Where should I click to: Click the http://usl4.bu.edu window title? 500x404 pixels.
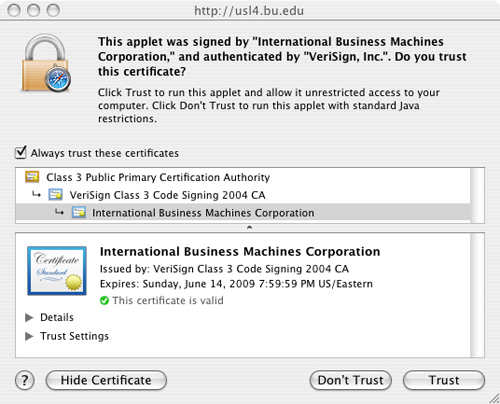(x=249, y=11)
